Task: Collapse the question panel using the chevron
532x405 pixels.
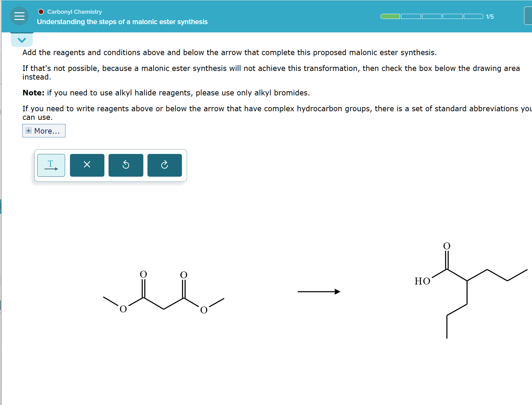Action: [x=22, y=40]
